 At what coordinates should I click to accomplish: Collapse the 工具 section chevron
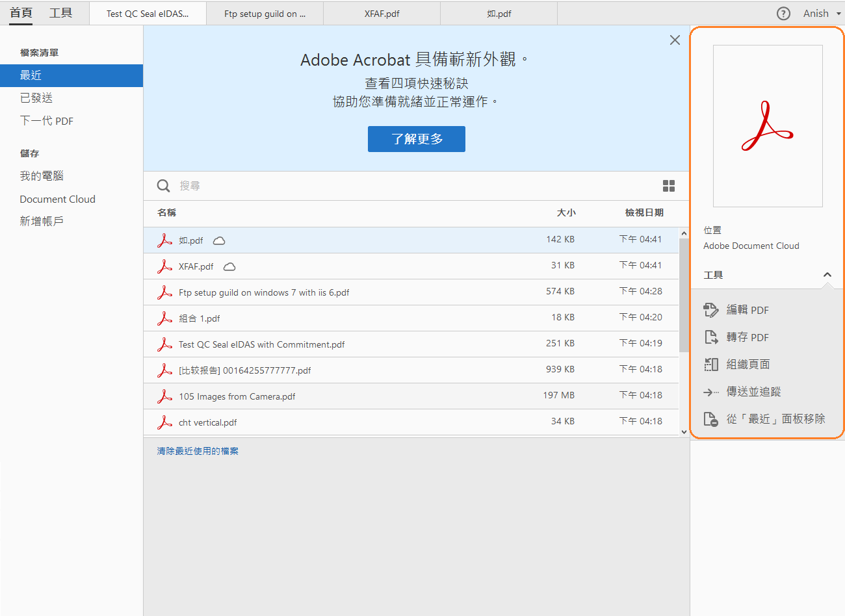click(x=827, y=275)
